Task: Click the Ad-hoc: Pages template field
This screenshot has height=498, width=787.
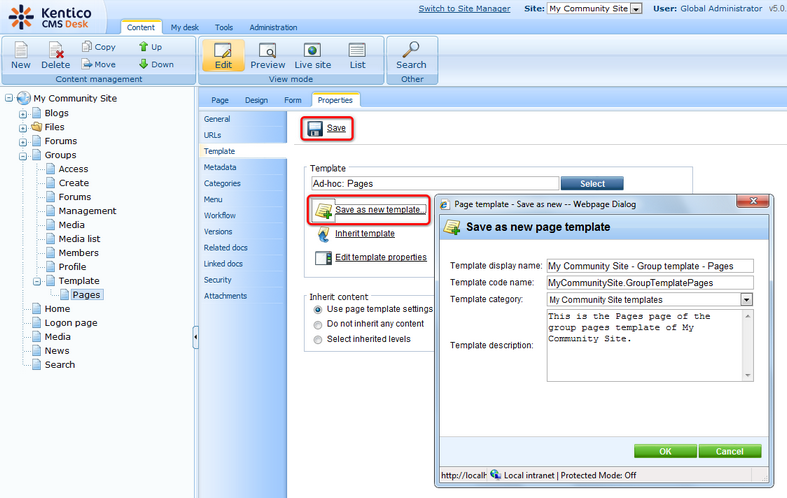Action: coord(435,183)
